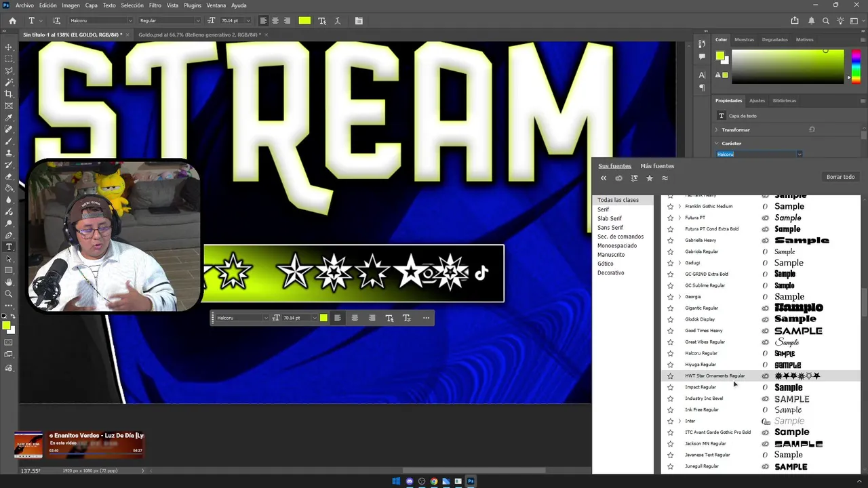The width and height of the screenshot is (868, 488).
Task: Select the Eyedropper tool
Action: point(9,118)
